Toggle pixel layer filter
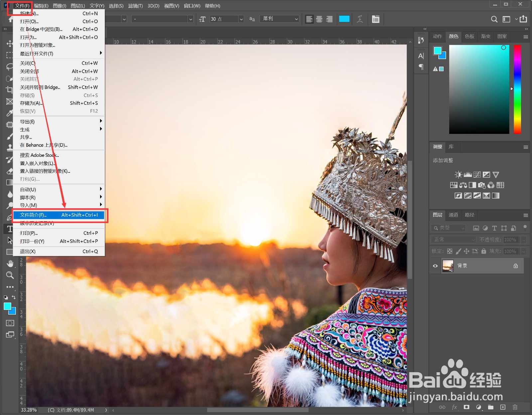The image size is (532, 415). (476, 228)
